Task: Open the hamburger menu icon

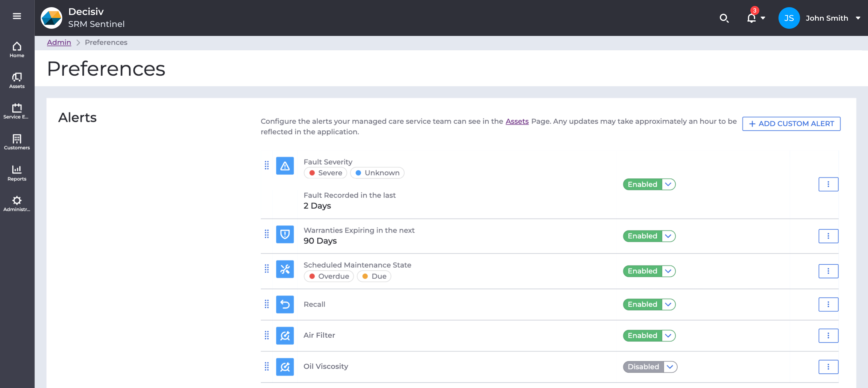Action: click(17, 16)
